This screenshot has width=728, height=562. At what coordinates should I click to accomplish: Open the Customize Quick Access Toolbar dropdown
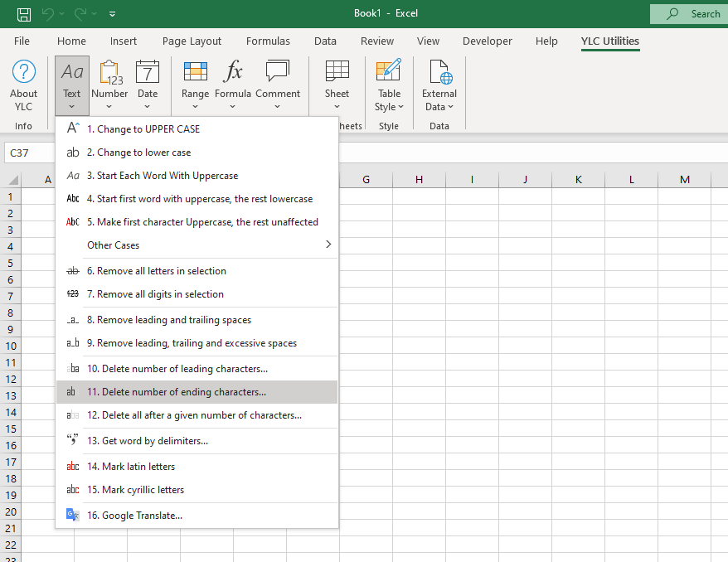(x=113, y=14)
